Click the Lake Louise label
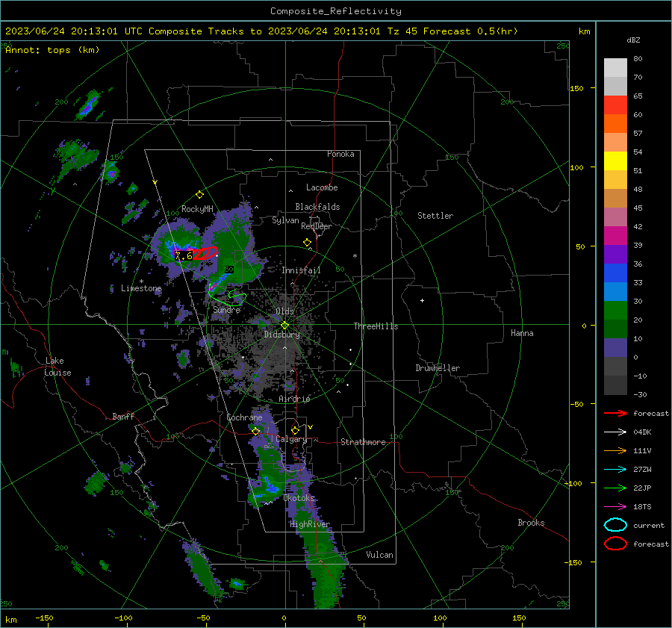 (57, 367)
